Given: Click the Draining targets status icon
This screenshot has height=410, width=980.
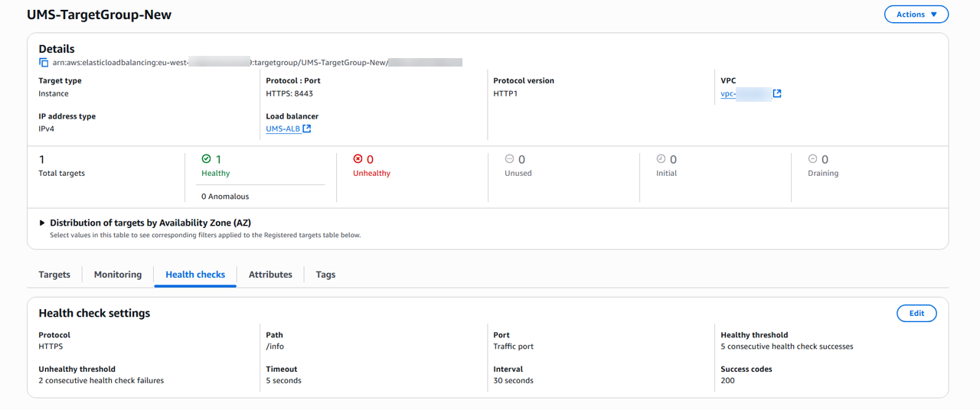Looking at the screenshot, I should 812,159.
